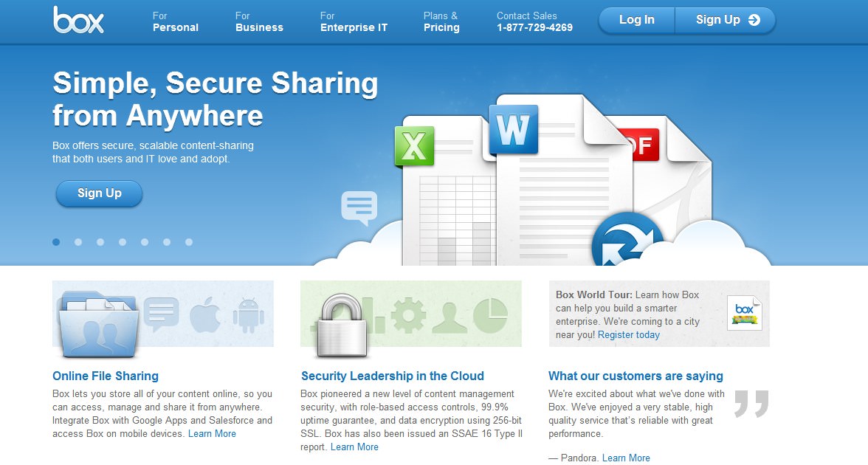
Task: Open the For Personal menu item
Action: [x=176, y=21]
